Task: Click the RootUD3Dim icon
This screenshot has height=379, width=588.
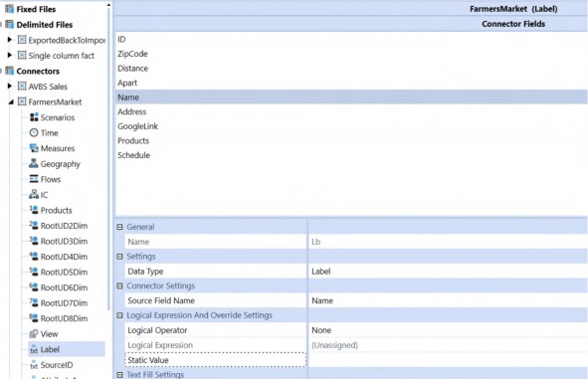Action: click(x=34, y=241)
